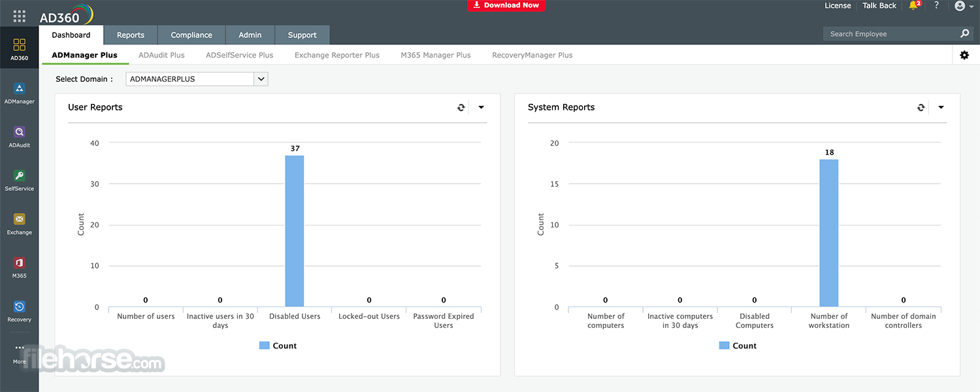Open dashboard settings gear icon
980x392 pixels.
[964, 56]
